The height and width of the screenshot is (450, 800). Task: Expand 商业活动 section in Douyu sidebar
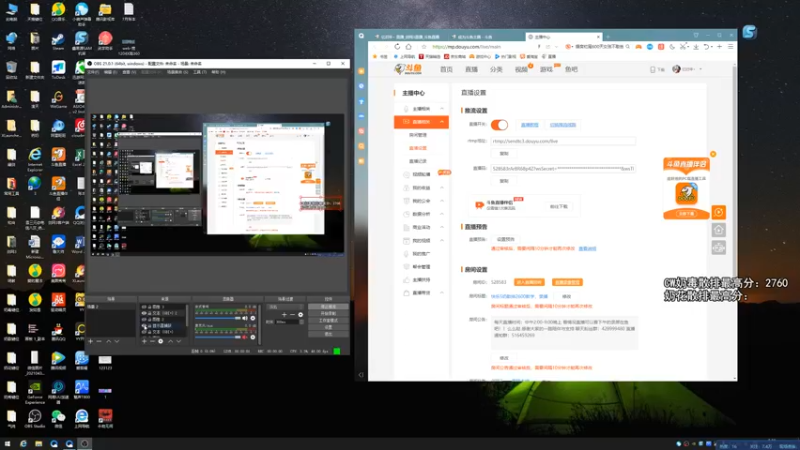421,227
